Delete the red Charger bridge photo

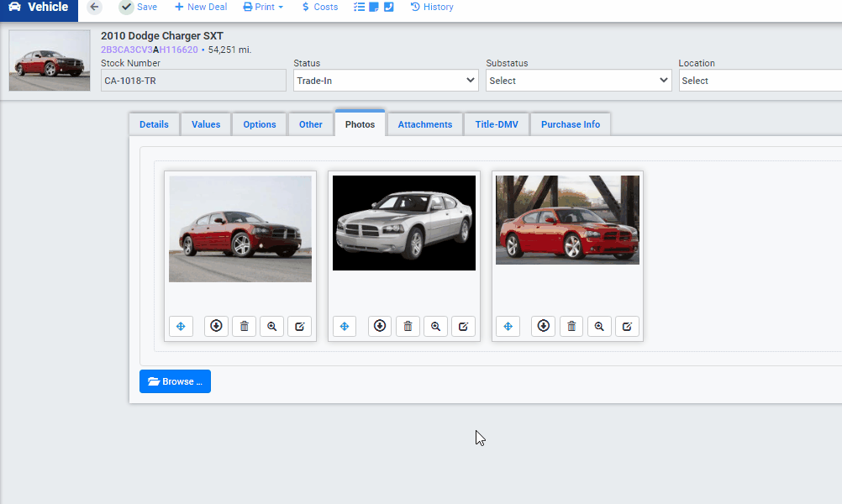[x=571, y=326]
